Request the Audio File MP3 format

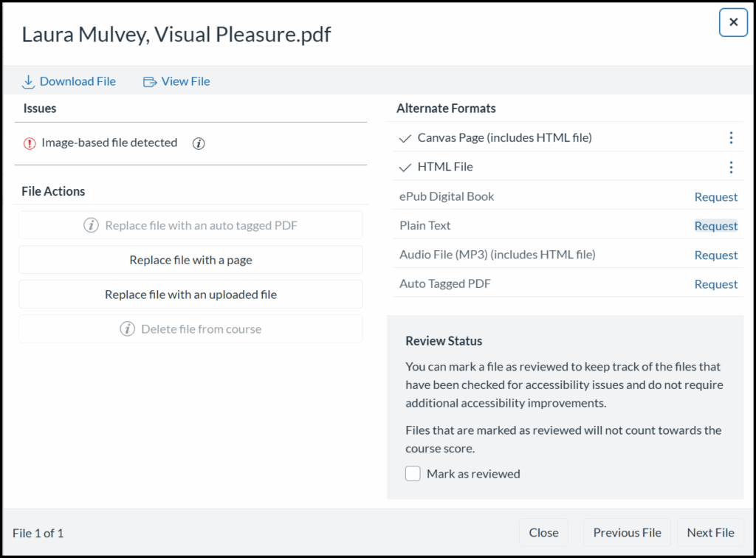pyautogui.click(x=715, y=254)
